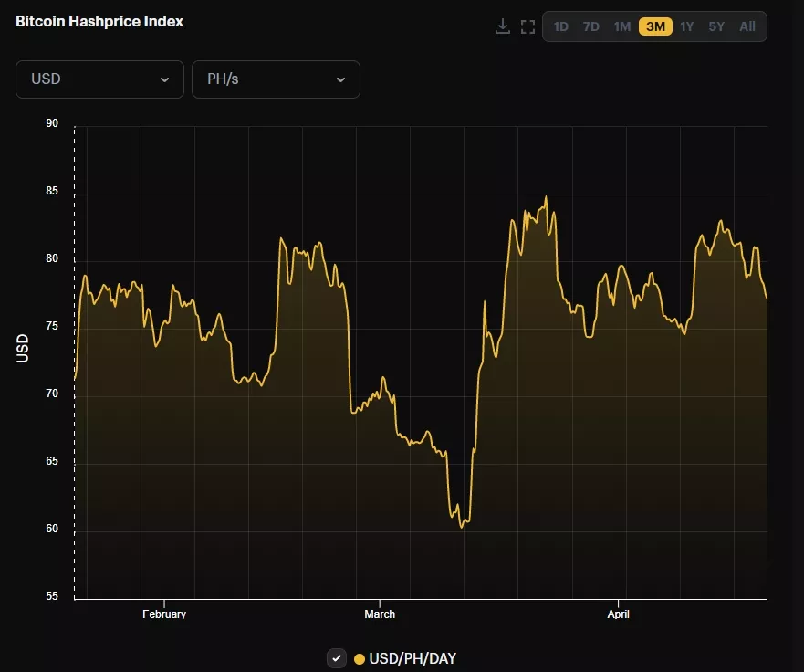Switch to the 1D time range
Screen dimensions: 804x672
560,26
